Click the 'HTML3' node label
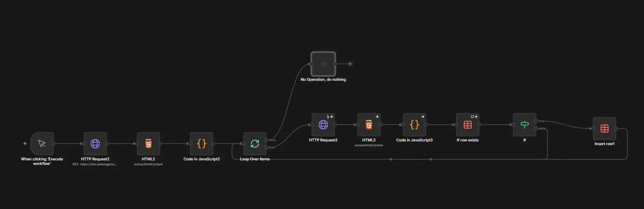 [369, 140]
